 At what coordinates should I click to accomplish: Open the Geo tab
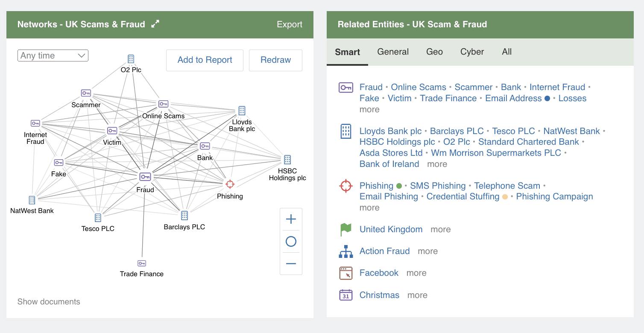(434, 52)
